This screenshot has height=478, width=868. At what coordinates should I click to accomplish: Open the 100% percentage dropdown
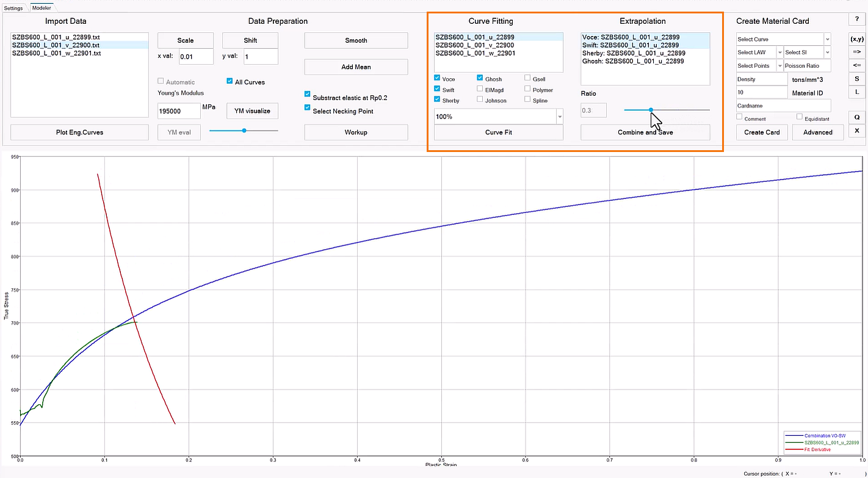point(498,116)
